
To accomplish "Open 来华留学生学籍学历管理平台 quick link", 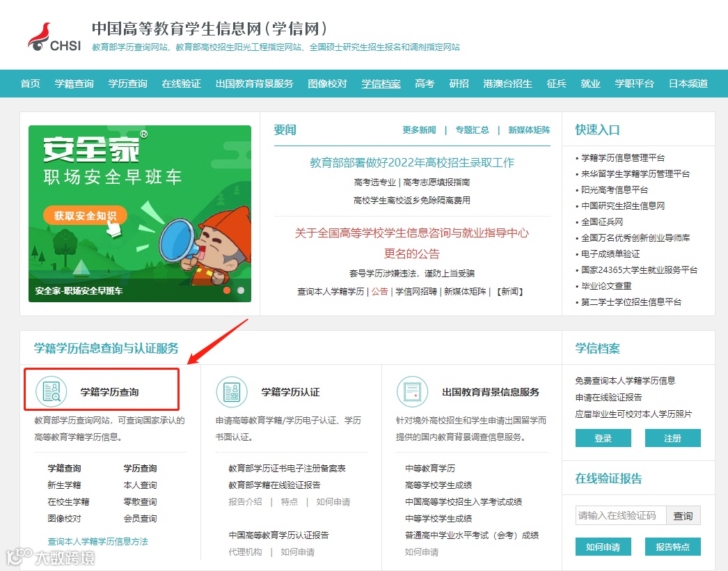I will 635,174.
